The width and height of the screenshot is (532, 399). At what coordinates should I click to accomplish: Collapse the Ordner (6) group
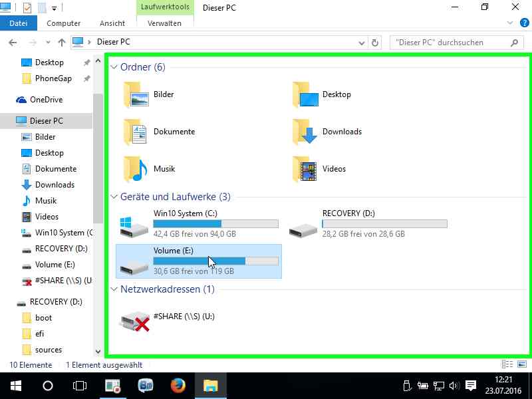tap(114, 67)
